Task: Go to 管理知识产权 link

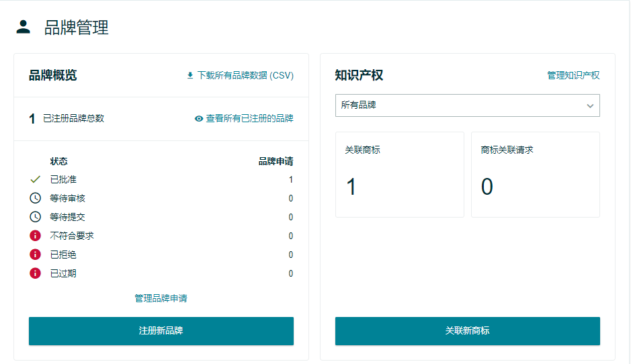Action: click(x=573, y=76)
